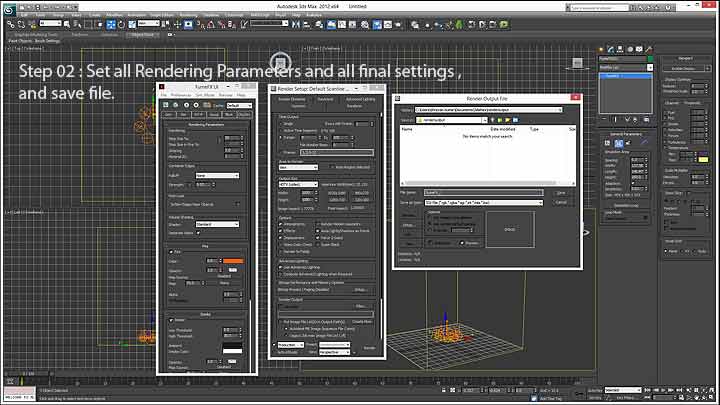
Task: Click the Mirror tool in main toolbar
Action: click(297, 24)
